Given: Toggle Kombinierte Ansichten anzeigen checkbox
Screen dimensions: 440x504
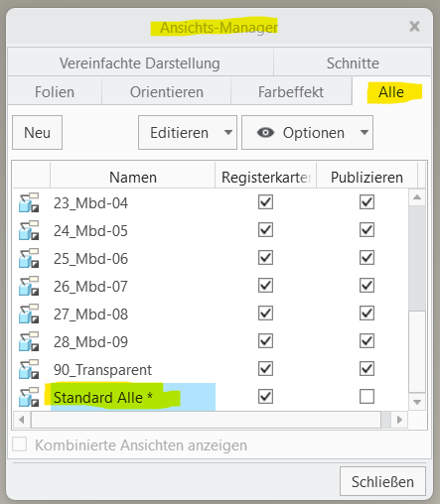Looking at the screenshot, I should pos(20,444).
